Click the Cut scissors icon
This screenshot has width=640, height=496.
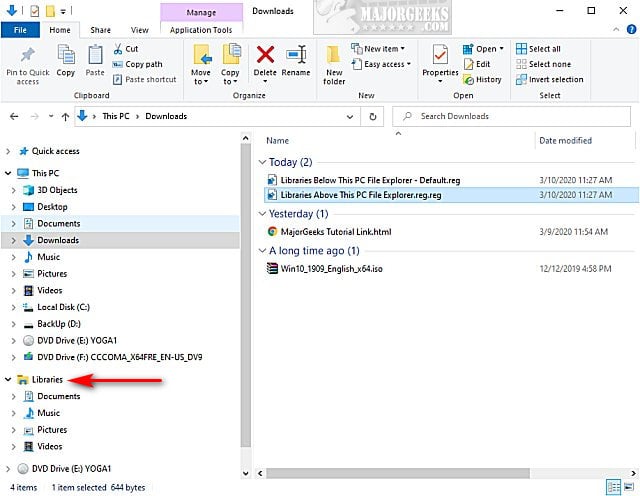(x=118, y=49)
